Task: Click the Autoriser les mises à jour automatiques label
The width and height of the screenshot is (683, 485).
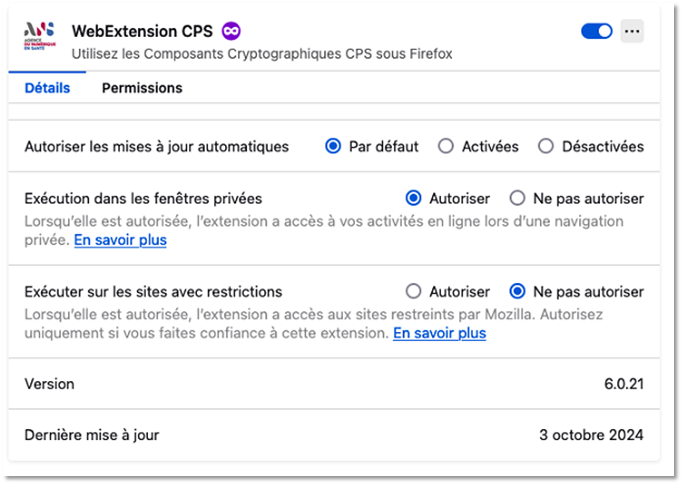Action: pyautogui.click(x=156, y=146)
